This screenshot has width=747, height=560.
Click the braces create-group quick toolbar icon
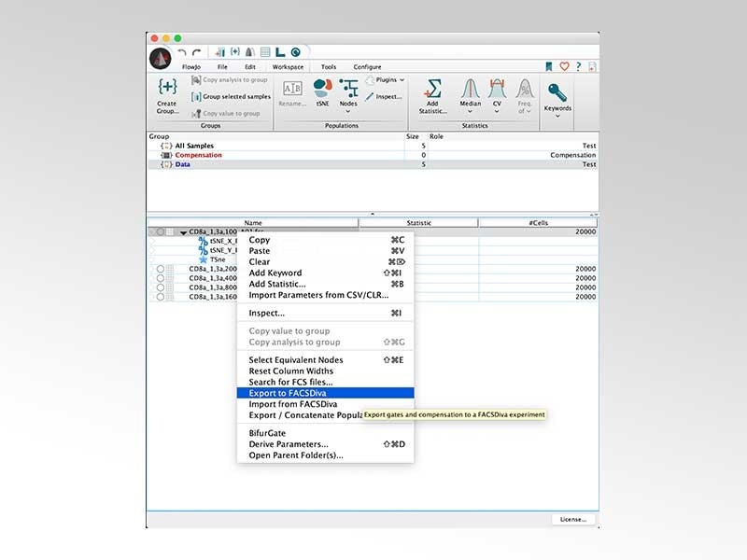(x=235, y=51)
